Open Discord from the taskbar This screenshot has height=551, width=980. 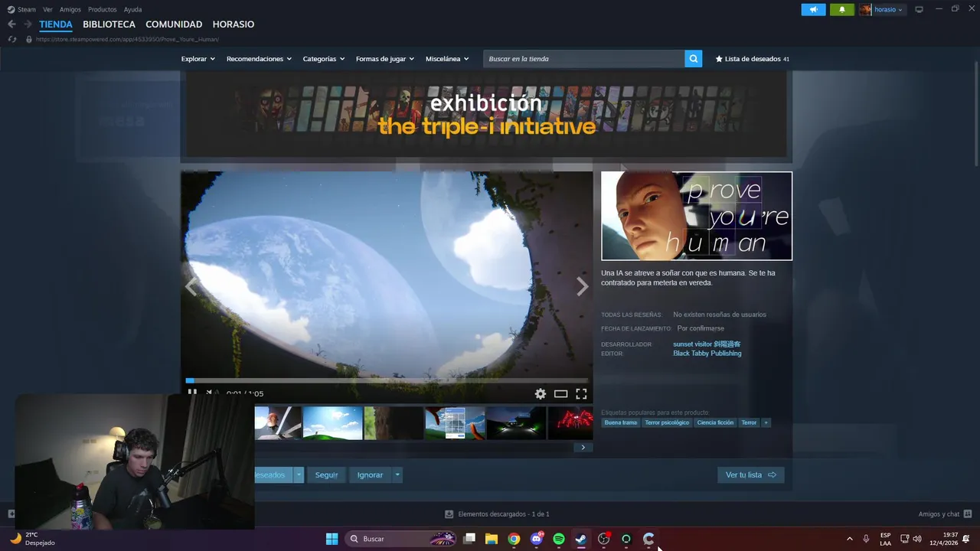[x=537, y=539]
